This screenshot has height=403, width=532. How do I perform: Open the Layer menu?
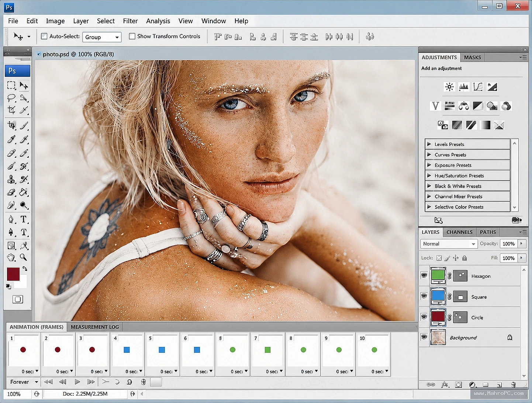(x=81, y=21)
